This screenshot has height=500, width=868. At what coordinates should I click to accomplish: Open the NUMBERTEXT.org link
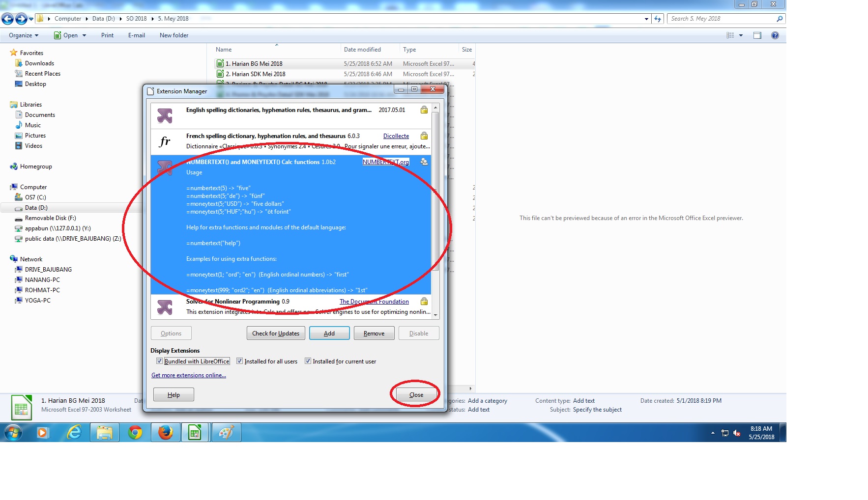386,162
